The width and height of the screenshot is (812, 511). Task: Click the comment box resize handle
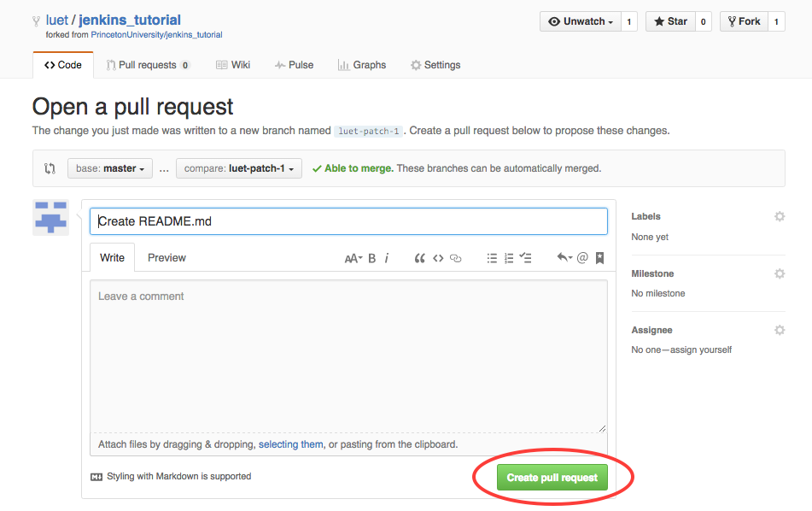(x=602, y=428)
